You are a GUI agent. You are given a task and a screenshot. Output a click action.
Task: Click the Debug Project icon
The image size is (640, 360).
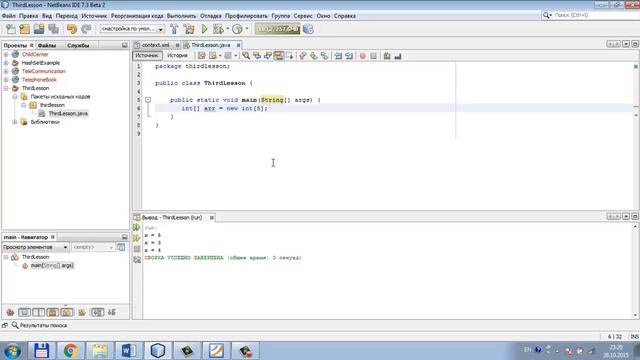(x=218, y=29)
